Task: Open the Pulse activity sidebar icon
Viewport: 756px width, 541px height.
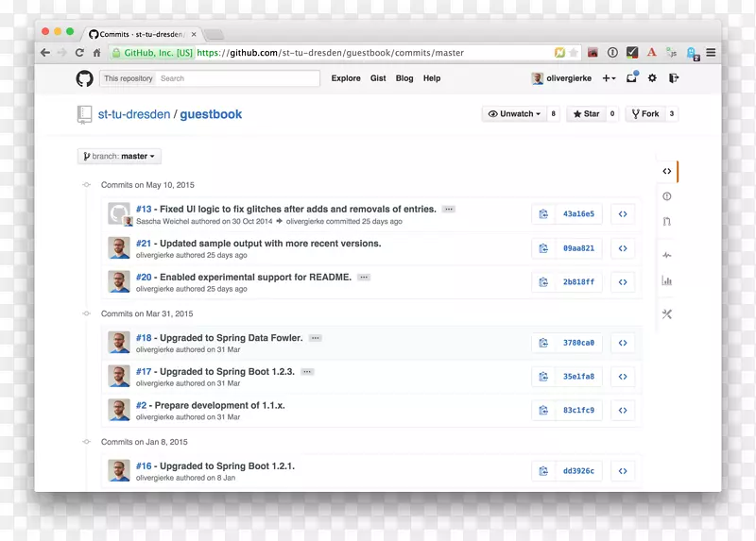Action: [x=667, y=255]
